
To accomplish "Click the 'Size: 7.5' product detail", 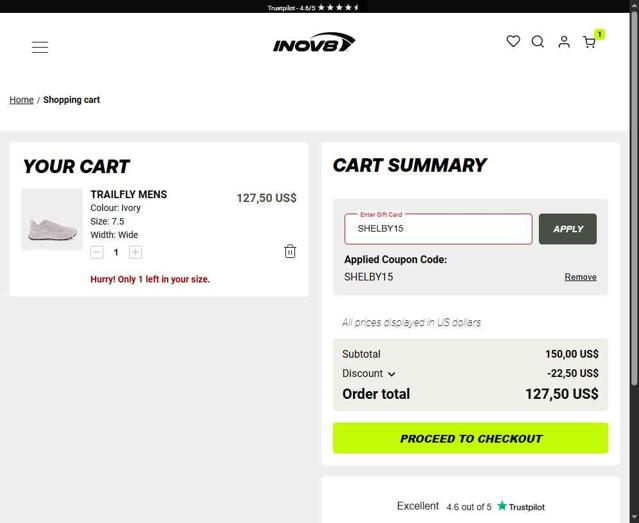I will click(x=107, y=221).
